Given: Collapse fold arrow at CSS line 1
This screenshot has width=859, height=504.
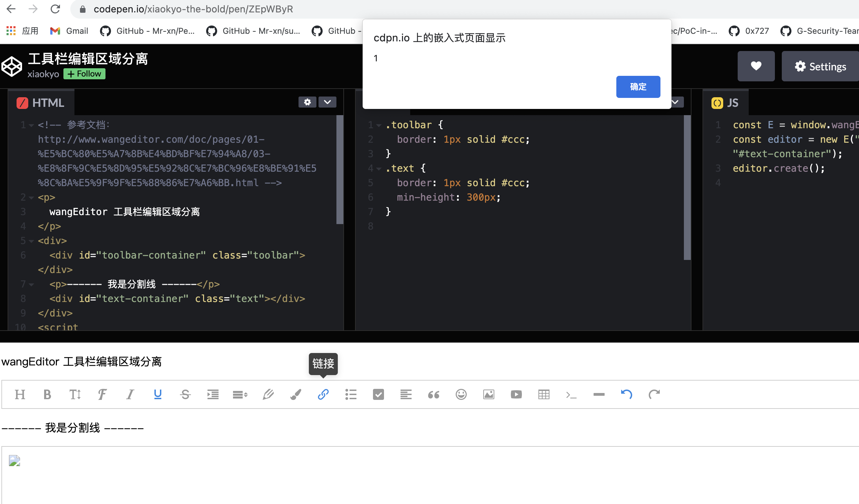Looking at the screenshot, I should pos(379,125).
